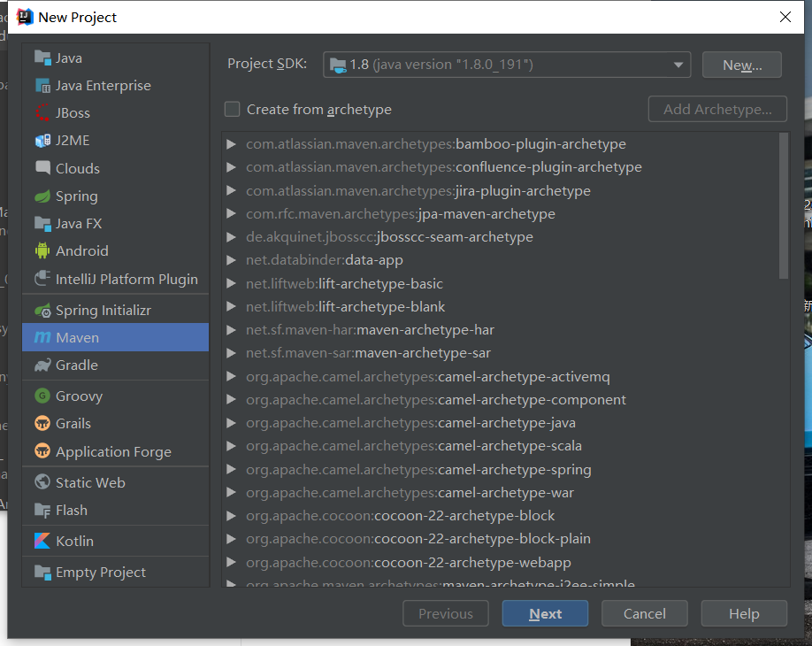Select the Java project type label
Screen dimensions: 812x646
(69, 58)
